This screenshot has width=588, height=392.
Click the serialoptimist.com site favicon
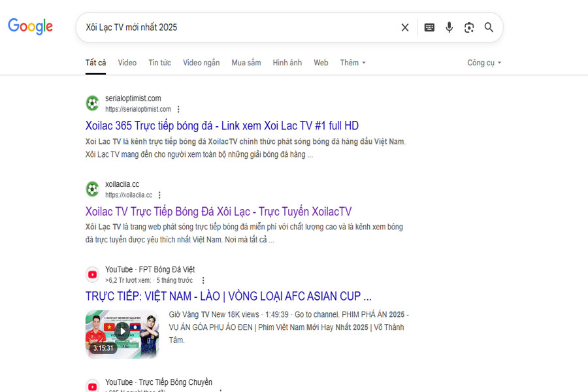pos(93,103)
